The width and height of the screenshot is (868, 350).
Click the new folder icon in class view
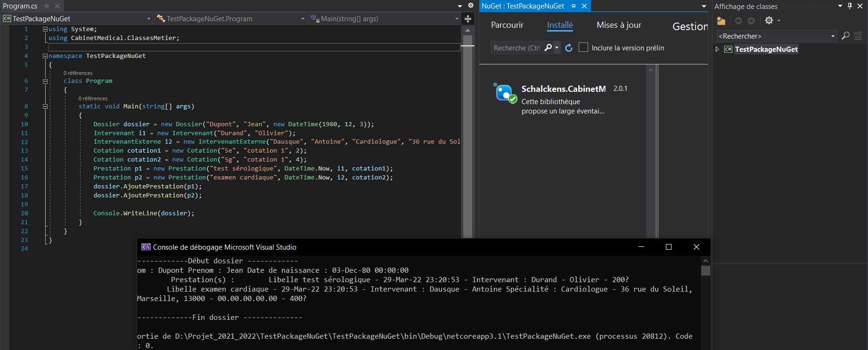(721, 21)
